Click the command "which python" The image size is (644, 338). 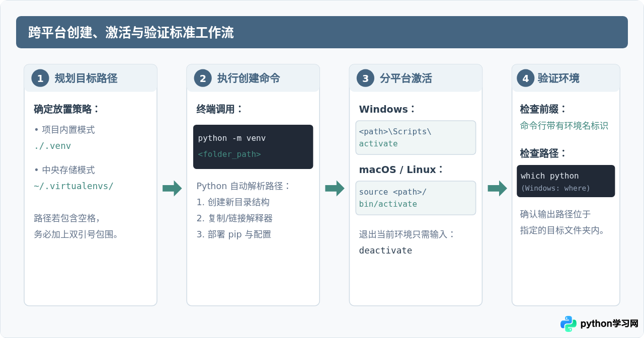(x=549, y=176)
